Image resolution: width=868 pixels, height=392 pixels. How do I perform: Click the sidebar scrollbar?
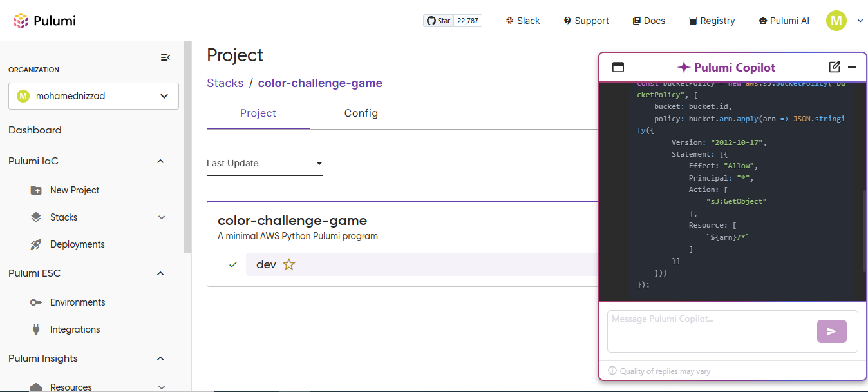187,147
